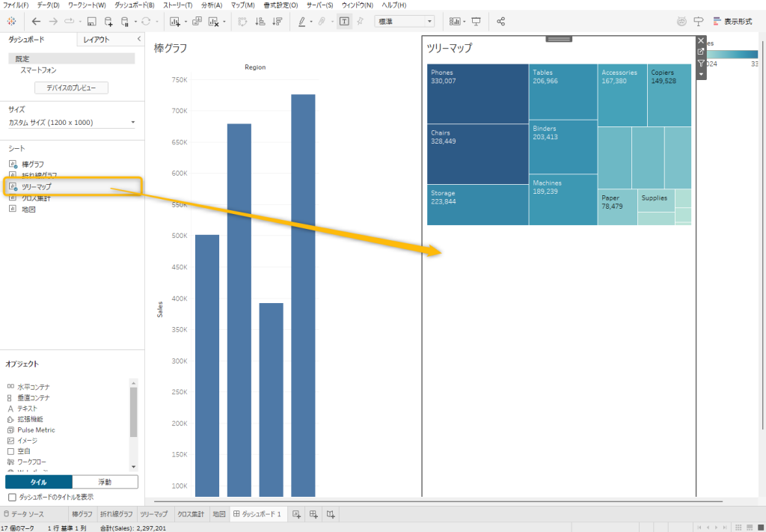This screenshot has height=532, width=766.
Task: Select the タイル layout mode button
Action: [x=38, y=482]
